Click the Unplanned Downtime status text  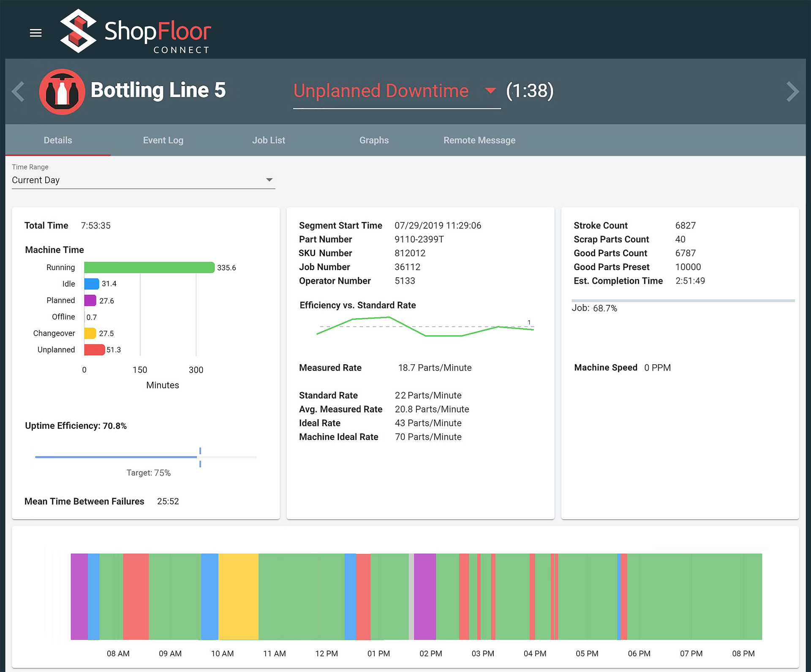[x=381, y=91]
